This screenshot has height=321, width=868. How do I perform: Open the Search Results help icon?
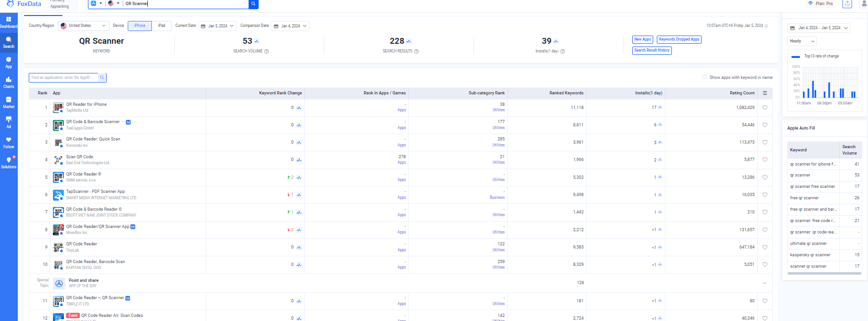coord(416,52)
